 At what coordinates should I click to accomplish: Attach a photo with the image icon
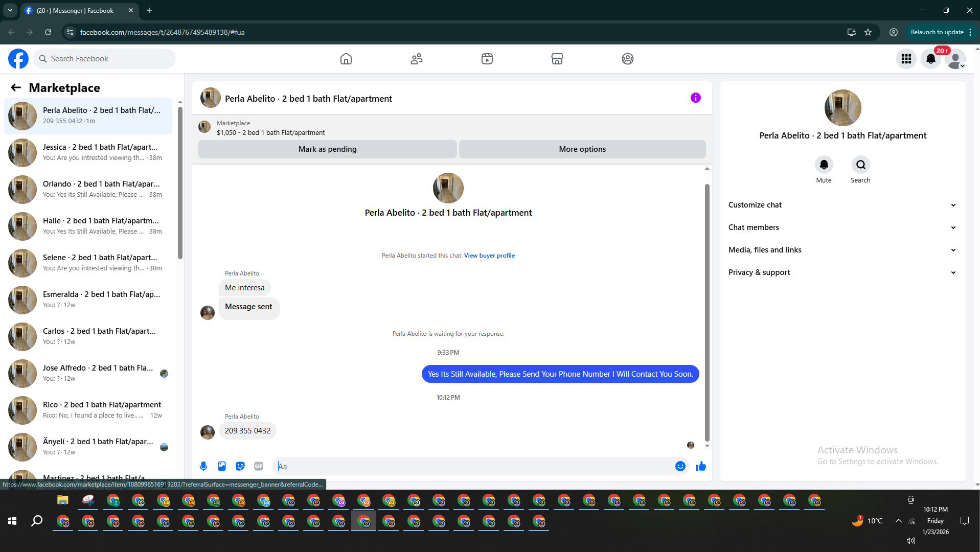222,466
